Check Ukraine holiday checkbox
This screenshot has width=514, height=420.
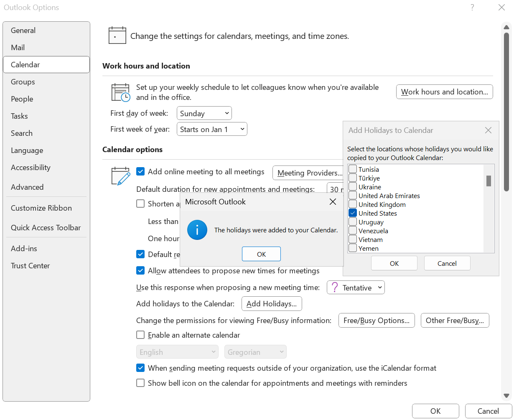point(353,187)
